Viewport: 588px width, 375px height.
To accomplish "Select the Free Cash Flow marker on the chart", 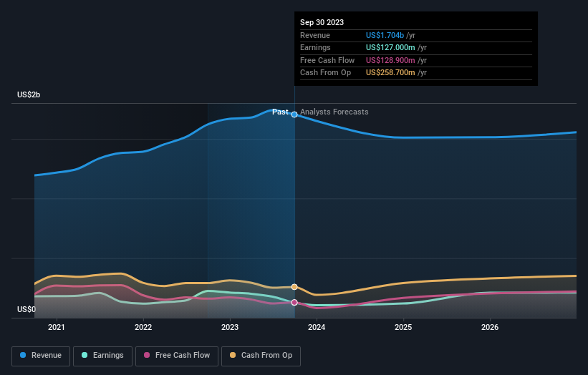I will (x=294, y=302).
